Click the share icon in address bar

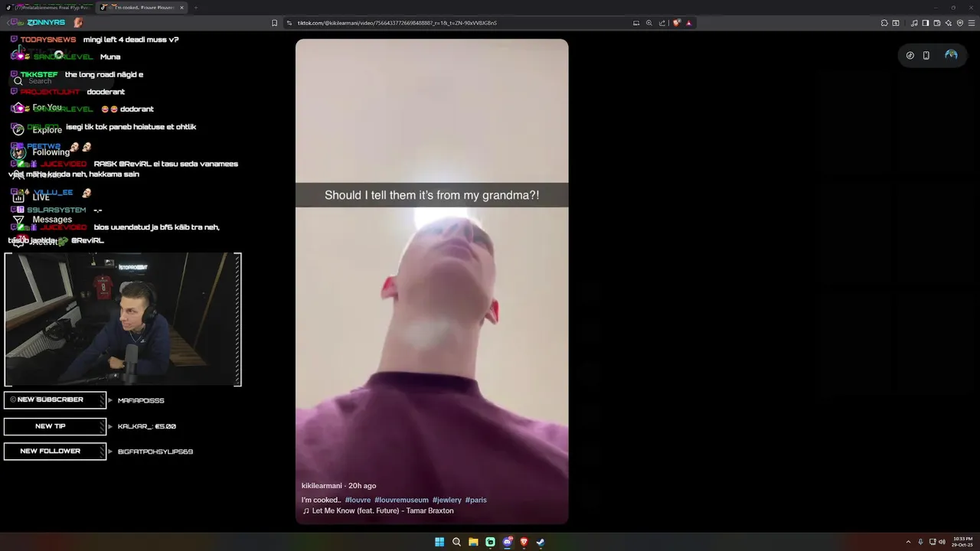662,23
